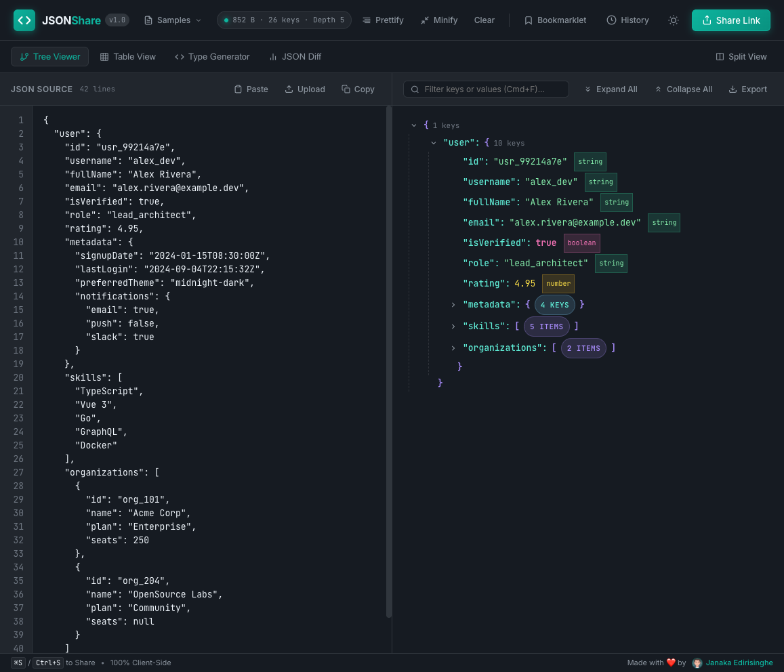The image size is (784, 672).
Task: Collapse the "user" node chevron
Action: coord(434,142)
